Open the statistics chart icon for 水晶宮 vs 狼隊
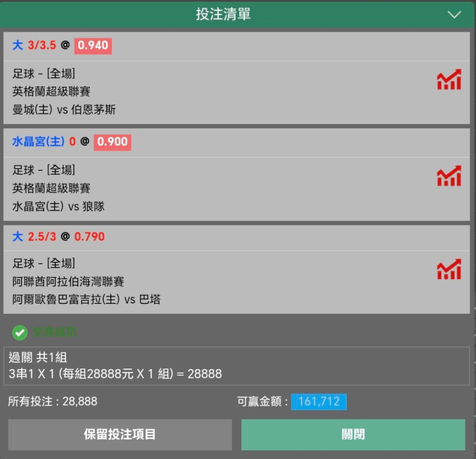This screenshot has height=459, width=476. (x=449, y=176)
